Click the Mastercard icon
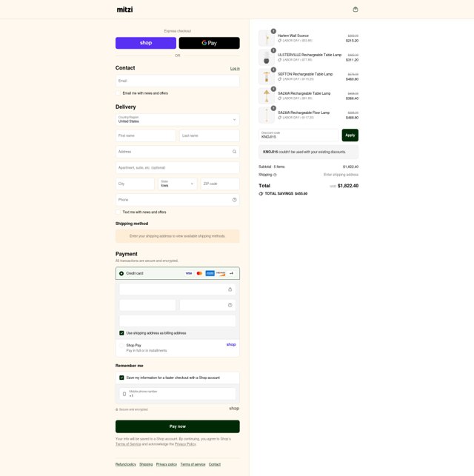This screenshot has height=476, width=474. point(199,273)
